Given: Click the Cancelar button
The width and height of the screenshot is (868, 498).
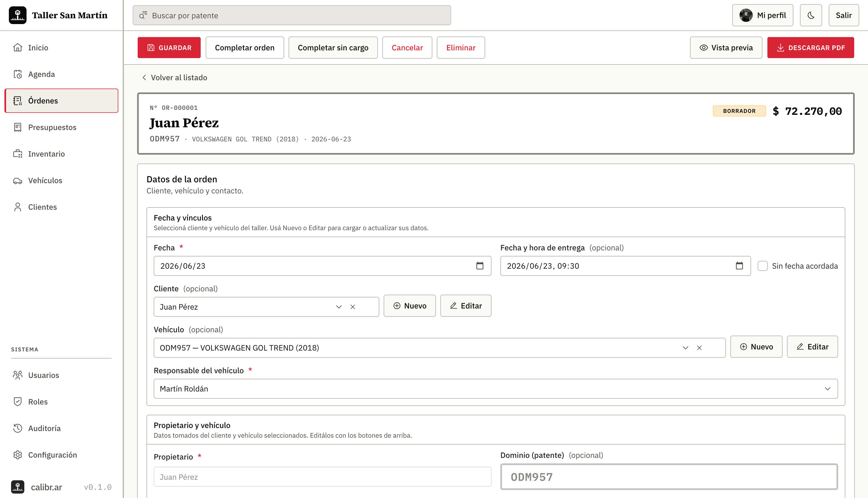Looking at the screenshot, I should pyautogui.click(x=407, y=48).
